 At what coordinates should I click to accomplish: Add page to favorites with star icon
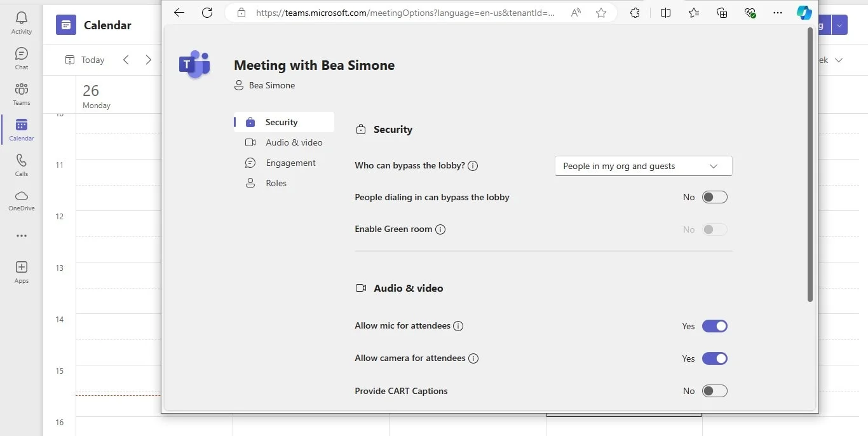pos(601,13)
